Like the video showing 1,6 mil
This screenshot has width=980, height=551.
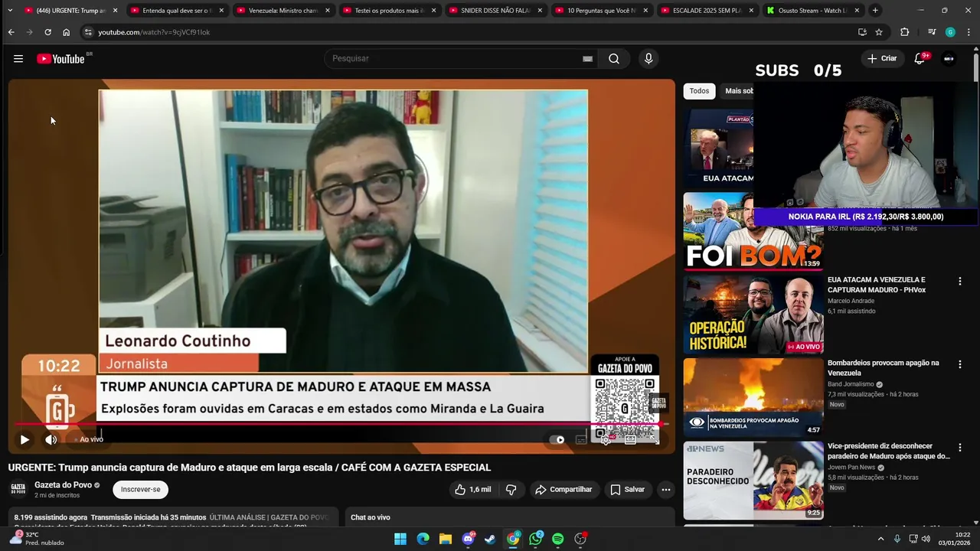tap(472, 490)
